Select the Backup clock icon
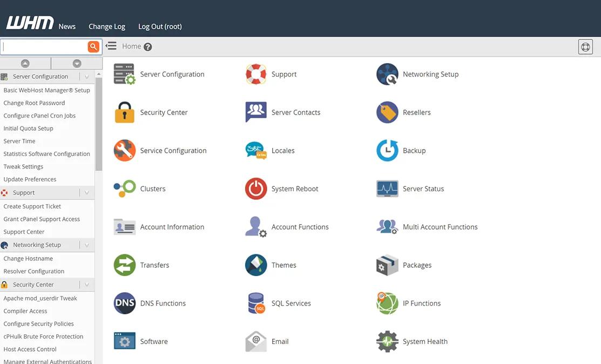 tap(387, 150)
